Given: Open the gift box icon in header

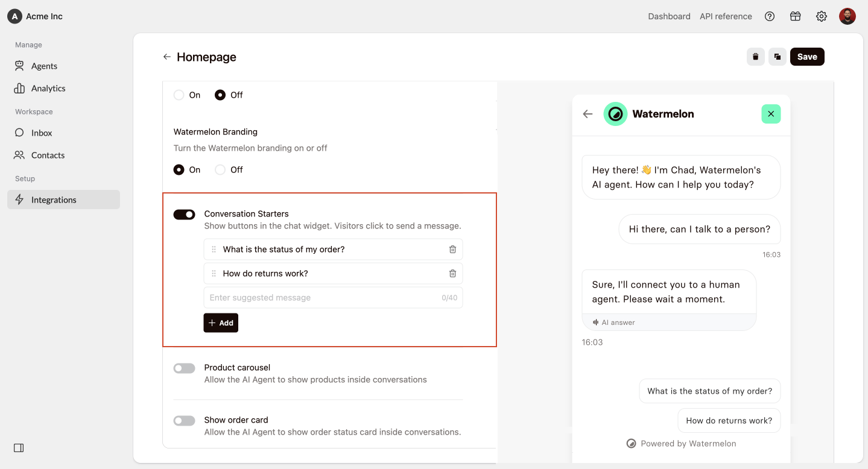Looking at the screenshot, I should tap(796, 16).
